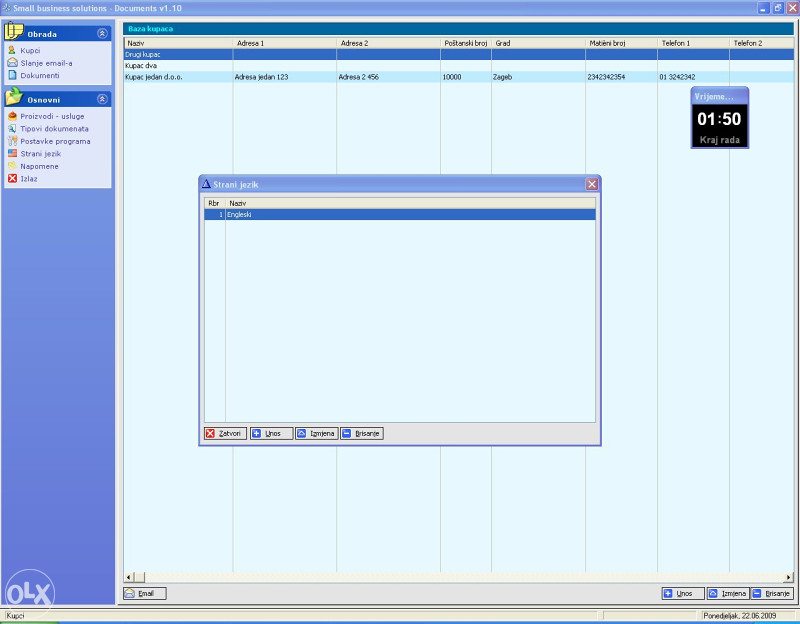Viewport: 800px width, 624px height.
Task: Select the Drugi kupac customer row
Action: pos(458,54)
